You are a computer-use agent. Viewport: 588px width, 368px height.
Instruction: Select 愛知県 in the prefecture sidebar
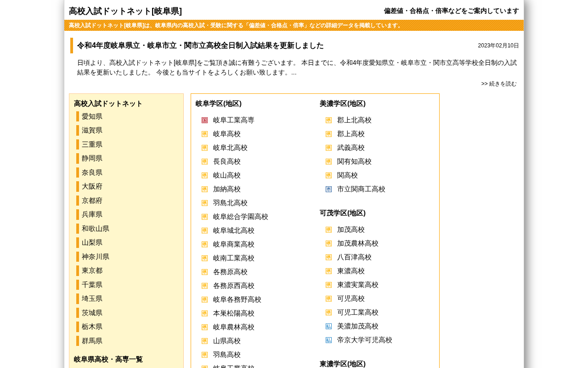click(92, 116)
